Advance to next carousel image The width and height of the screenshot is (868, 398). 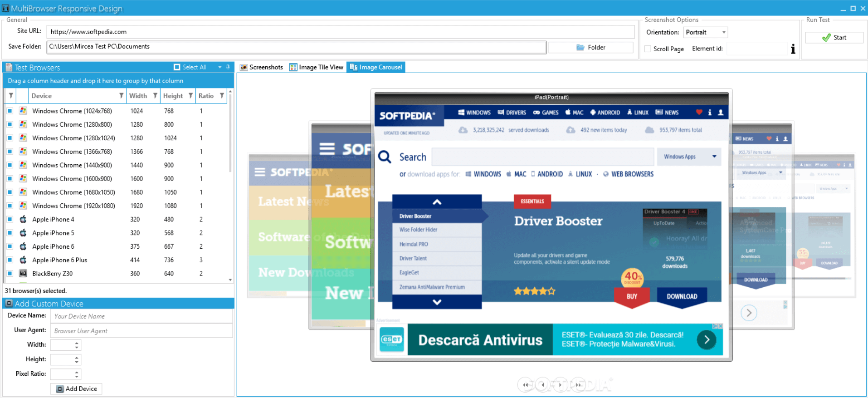tap(561, 385)
